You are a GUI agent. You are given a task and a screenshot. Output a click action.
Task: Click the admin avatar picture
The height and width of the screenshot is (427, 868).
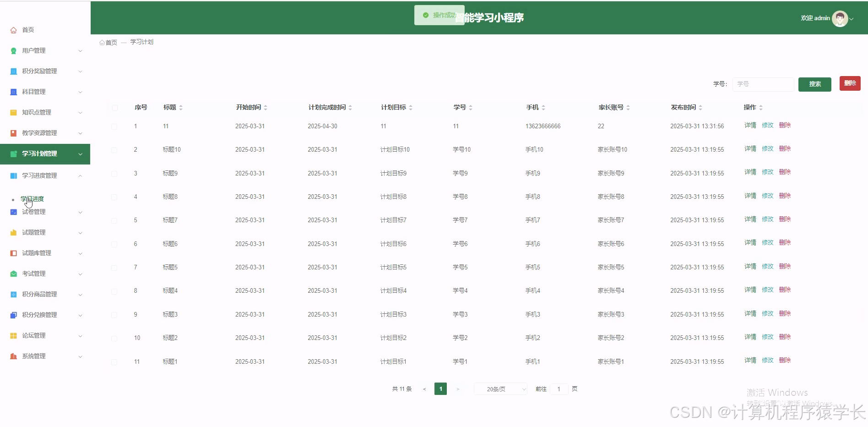(x=840, y=18)
